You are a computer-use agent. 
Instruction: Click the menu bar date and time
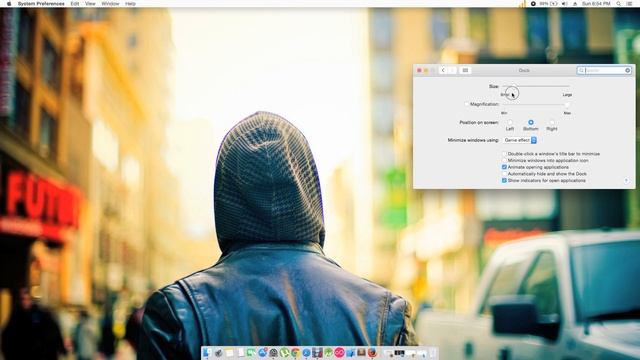[596, 3]
